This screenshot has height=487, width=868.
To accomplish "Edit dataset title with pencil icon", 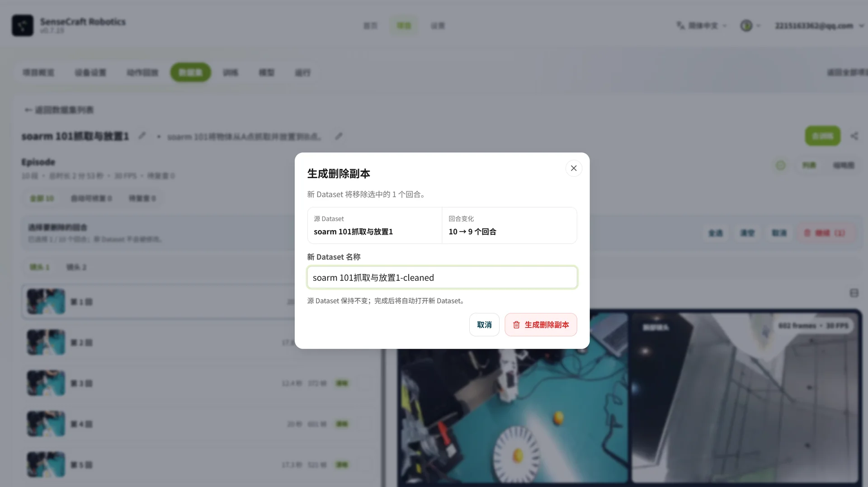I will coord(142,136).
